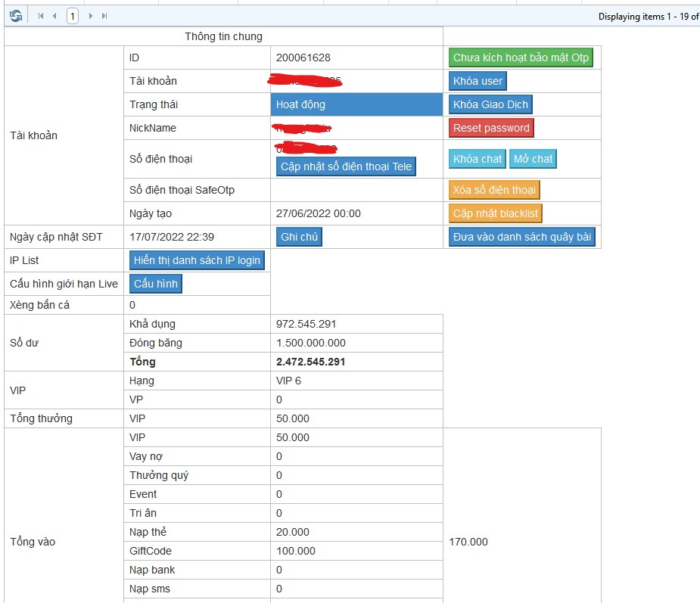Click the orange 'Xóa số điện thoại' button
This screenshot has width=700, height=603.
pos(494,190)
